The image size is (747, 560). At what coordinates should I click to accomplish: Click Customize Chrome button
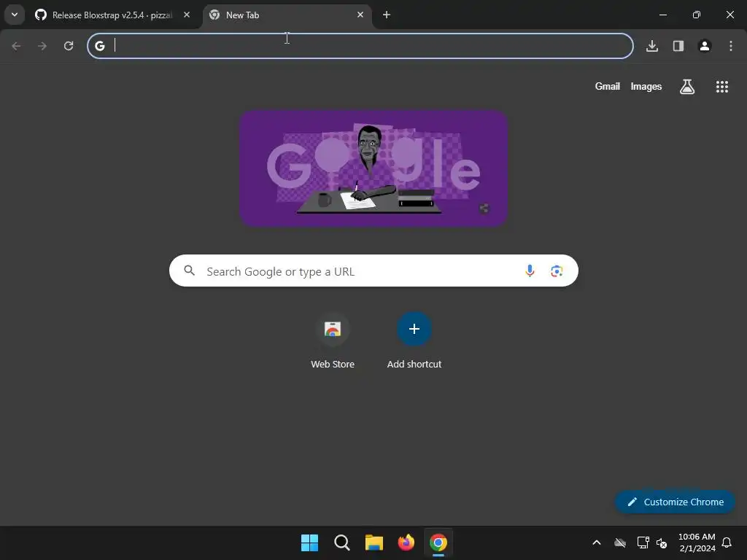click(x=675, y=502)
